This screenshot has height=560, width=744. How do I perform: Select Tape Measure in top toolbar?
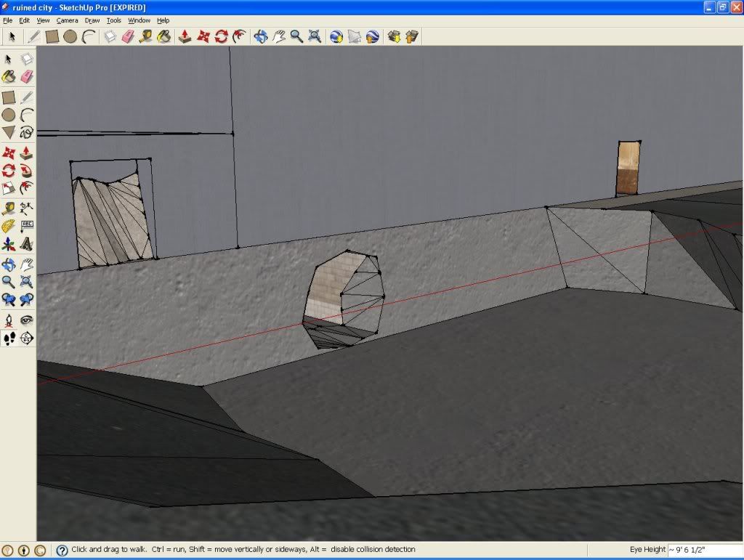pyautogui.click(x=145, y=36)
